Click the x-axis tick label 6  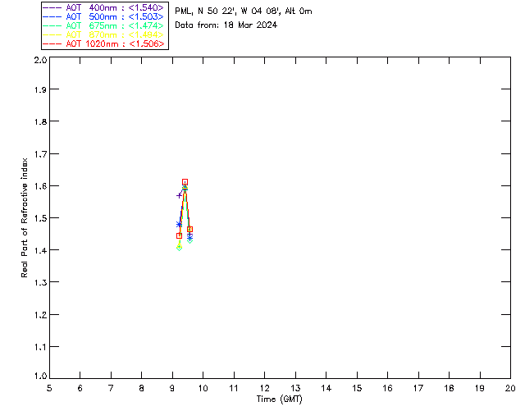coord(80,388)
